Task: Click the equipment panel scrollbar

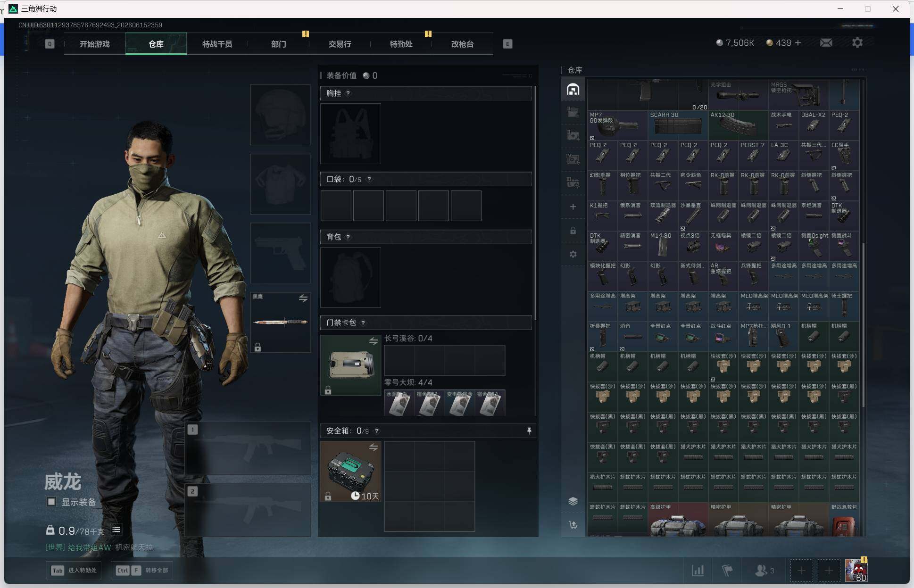Action: click(x=535, y=203)
